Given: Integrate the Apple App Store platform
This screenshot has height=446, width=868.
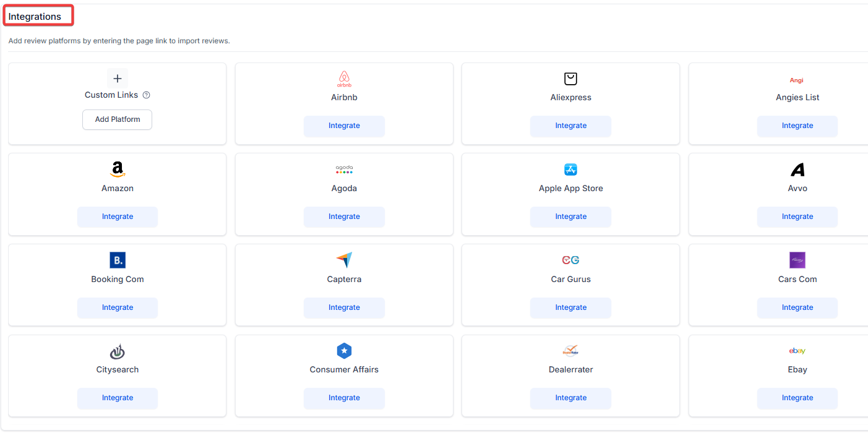Looking at the screenshot, I should pos(570,217).
